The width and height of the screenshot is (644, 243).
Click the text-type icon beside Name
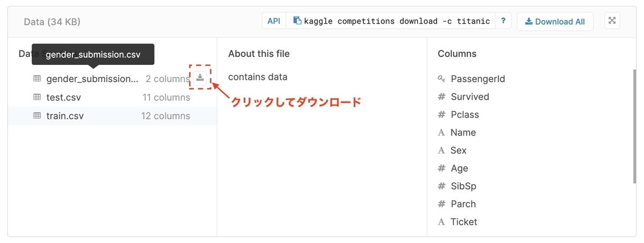[442, 132]
